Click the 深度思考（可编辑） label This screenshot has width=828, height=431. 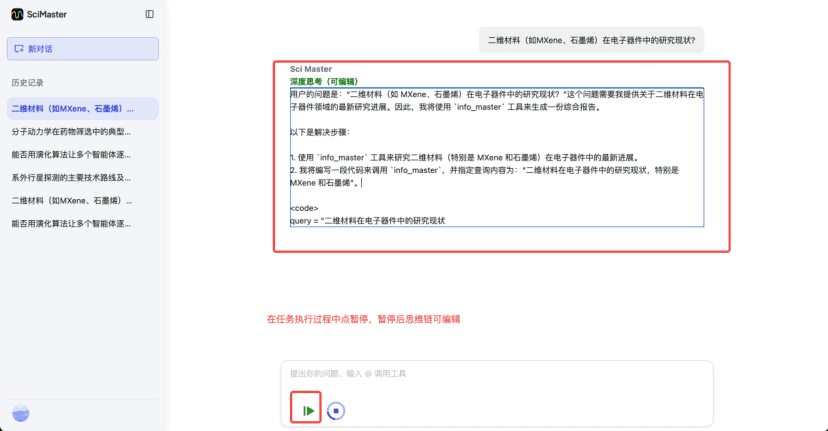click(324, 81)
